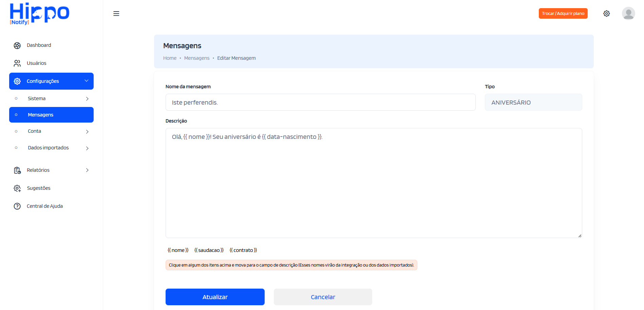Click the Relatórios clipboard icon
644x310 pixels.
coord(17,170)
